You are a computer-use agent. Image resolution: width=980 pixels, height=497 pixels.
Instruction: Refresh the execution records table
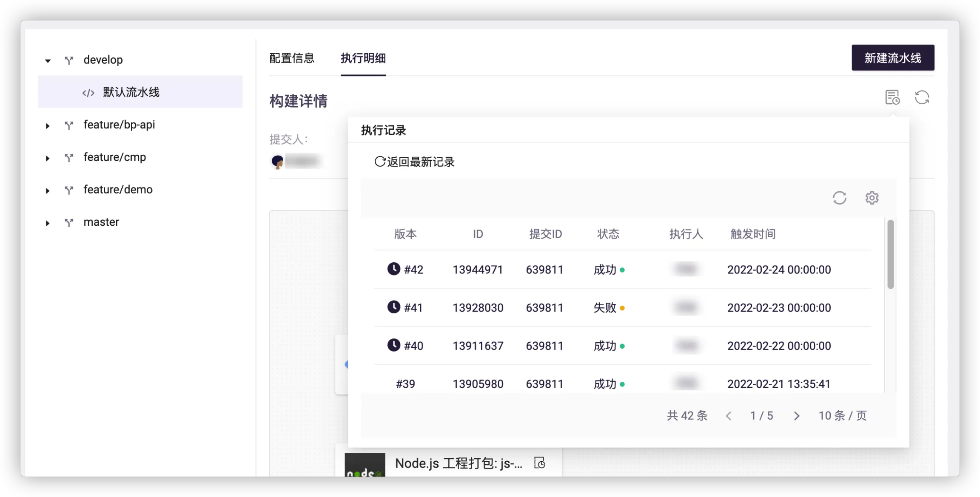(x=839, y=198)
